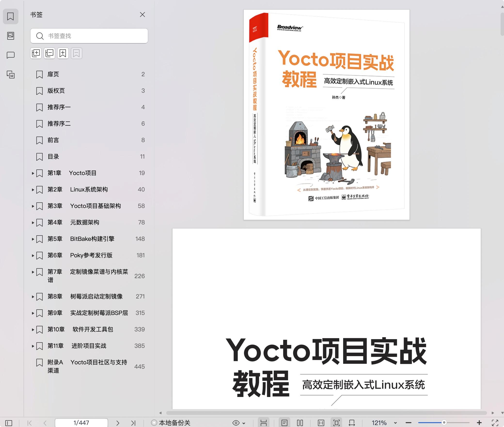Toggle the sidebar panel visibility button
This screenshot has height=427, width=504.
9,423
